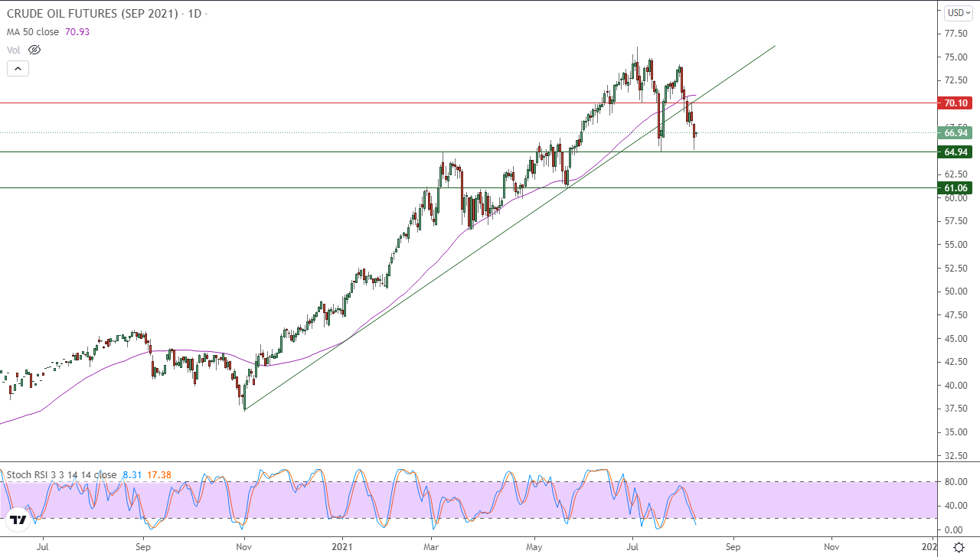Image resolution: width=980 pixels, height=557 pixels.
Task: Click the current price 66.94 label
Action: (955, 132)
